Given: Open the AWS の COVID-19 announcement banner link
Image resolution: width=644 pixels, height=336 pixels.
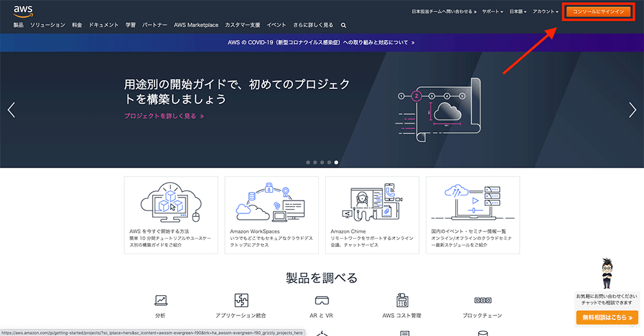Looking at the screenshot, I should (321, 43).
